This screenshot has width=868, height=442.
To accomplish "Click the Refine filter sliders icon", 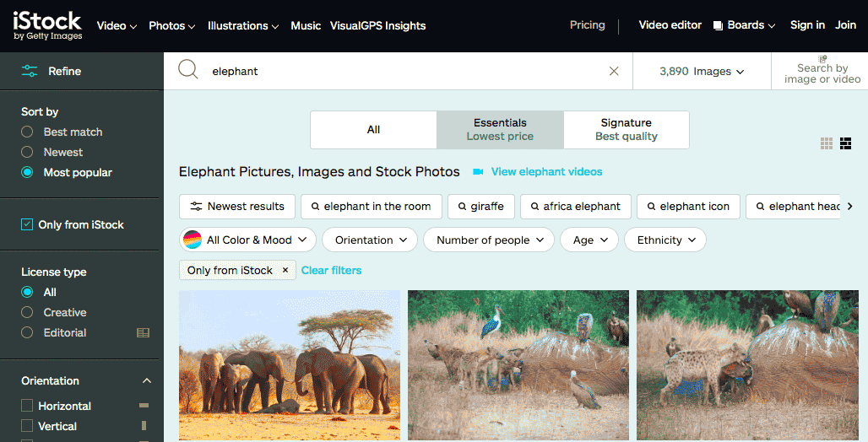I will pos(30,72).
